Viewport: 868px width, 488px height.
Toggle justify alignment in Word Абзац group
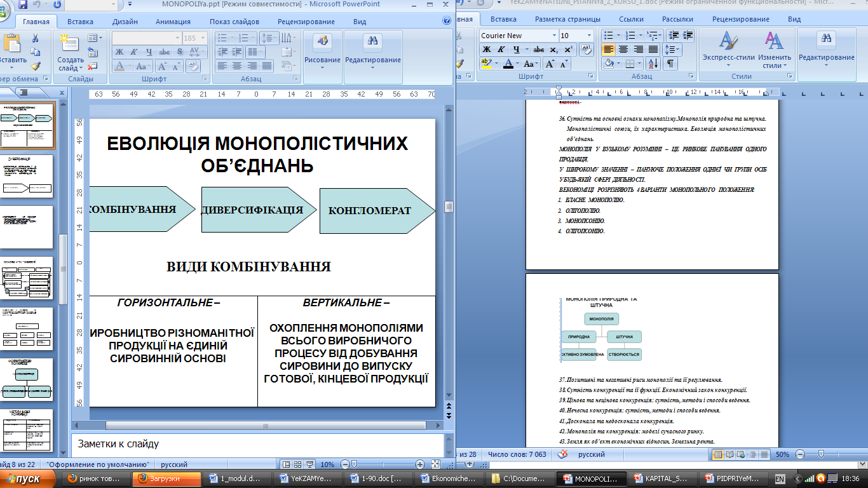point(653,50)
